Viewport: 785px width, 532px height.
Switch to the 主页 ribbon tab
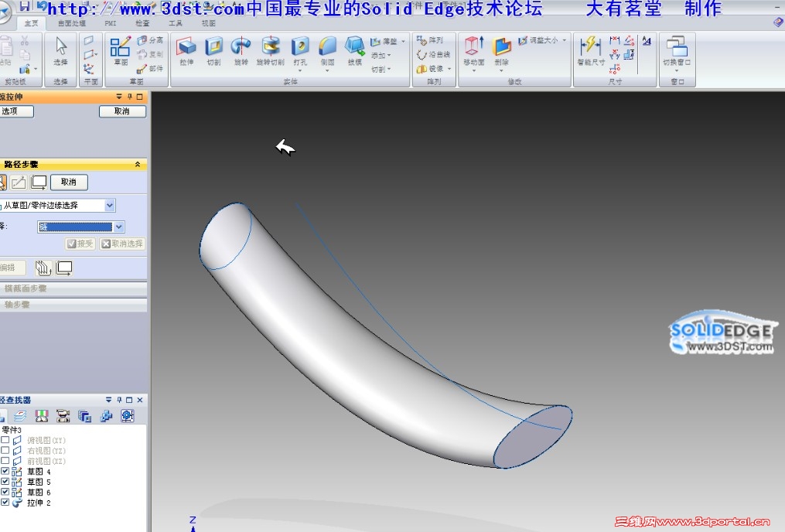pyautogui.click(x=31, y=23)
